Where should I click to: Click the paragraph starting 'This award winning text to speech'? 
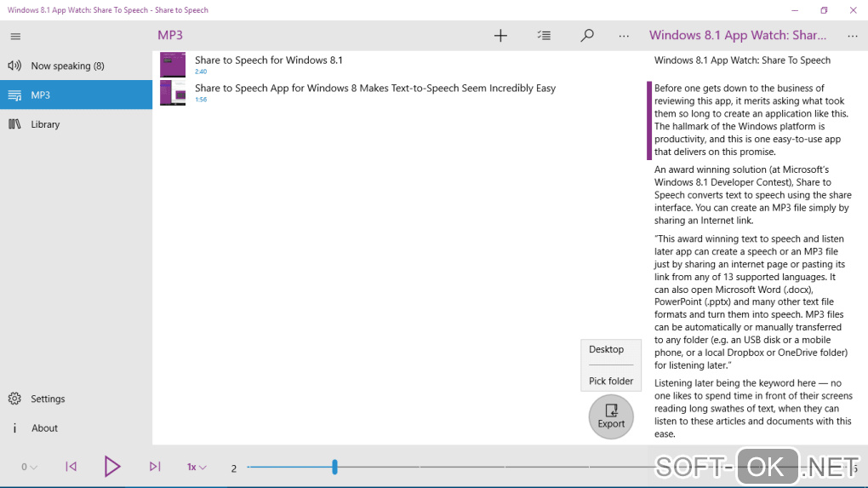tap(750, 301)
